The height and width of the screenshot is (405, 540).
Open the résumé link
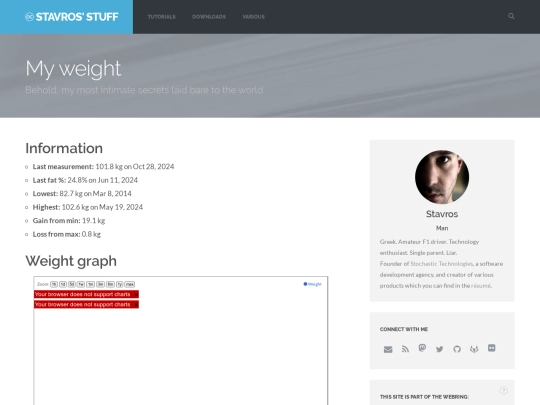point(481,286)
